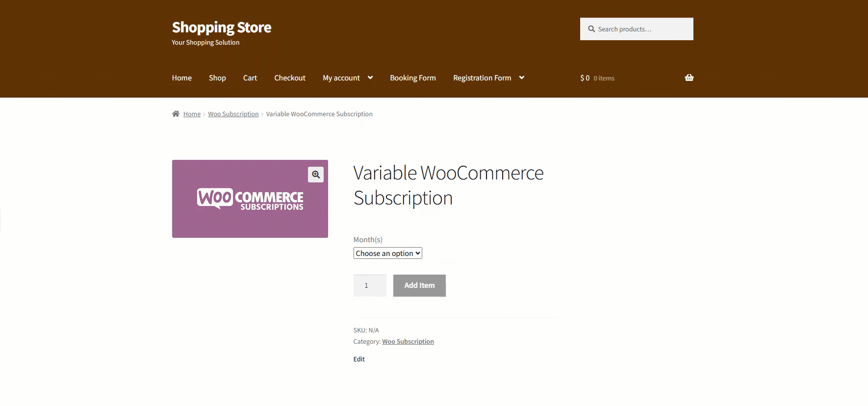Follow the Home breadcrumb link
Viewport: 868px width, 406px height.
point(192,114)
